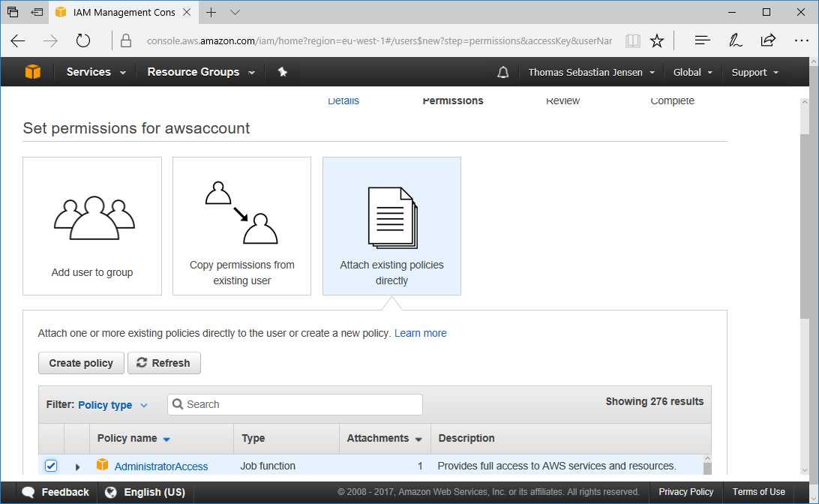Click the Share page icon
The height and width of the screenshot is (504, 819).
768,40
